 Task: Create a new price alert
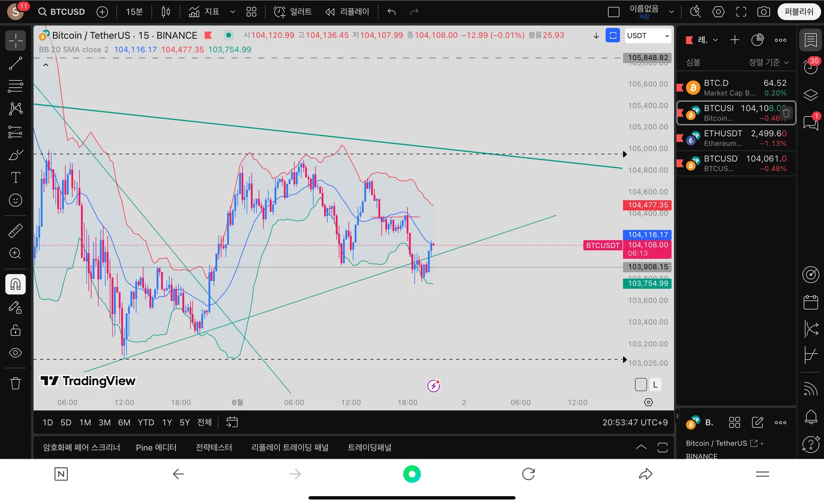(293, 12)
